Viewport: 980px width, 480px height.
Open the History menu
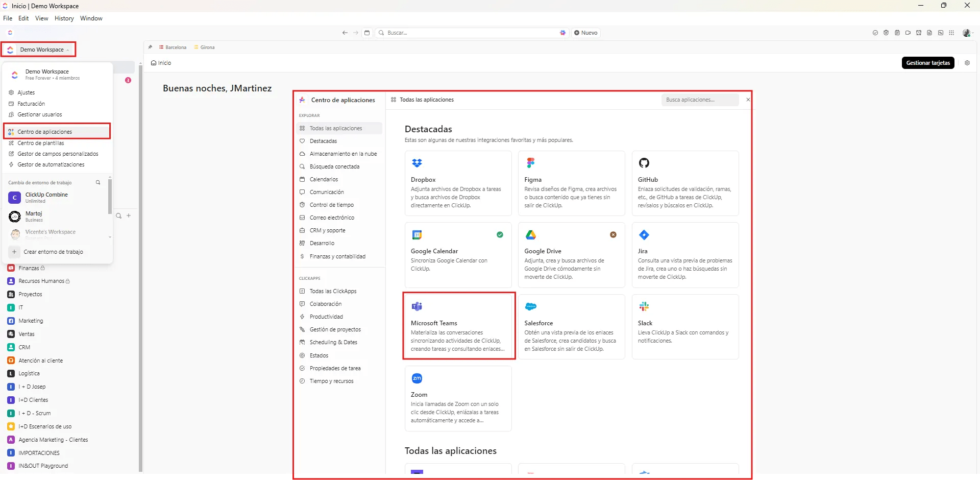64,18
